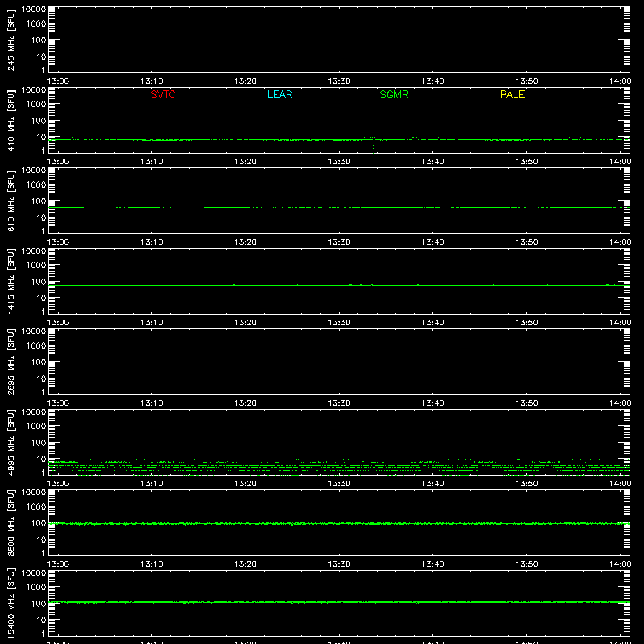Click 13:30 tick under the 610 MHz panel

[339, 242]
